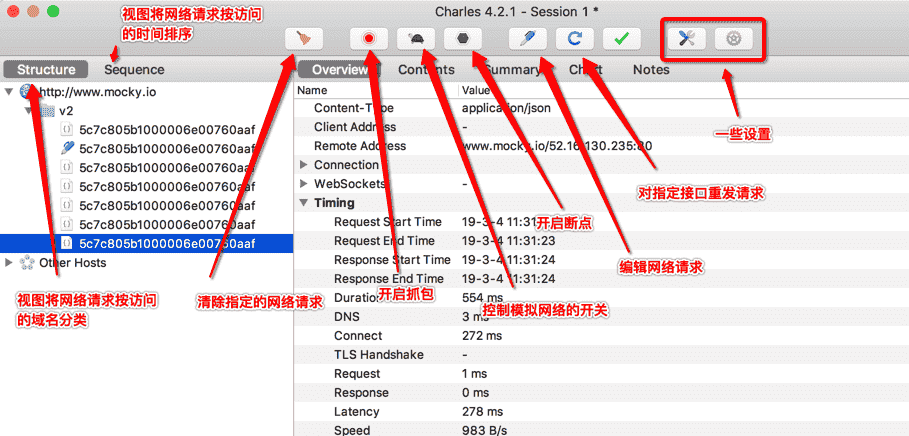Select the Latency row label
This screenshot has width=909, height=436.
pyautogui.click(x=356, y=412)
